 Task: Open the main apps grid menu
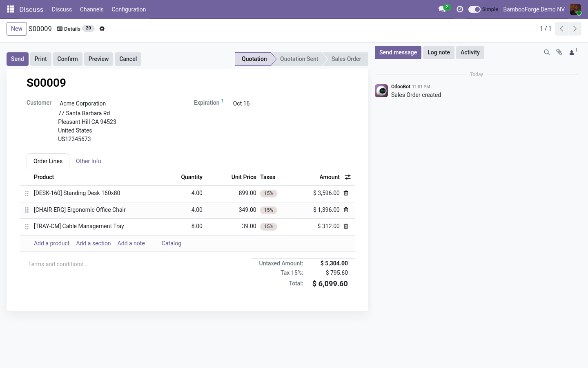click(x=11, y=9)
